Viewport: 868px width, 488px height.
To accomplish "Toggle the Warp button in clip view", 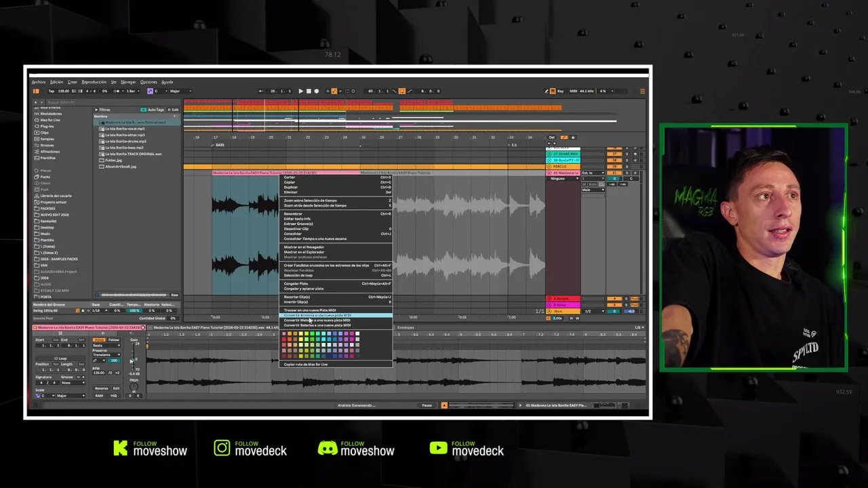I will tap(99, 340).
